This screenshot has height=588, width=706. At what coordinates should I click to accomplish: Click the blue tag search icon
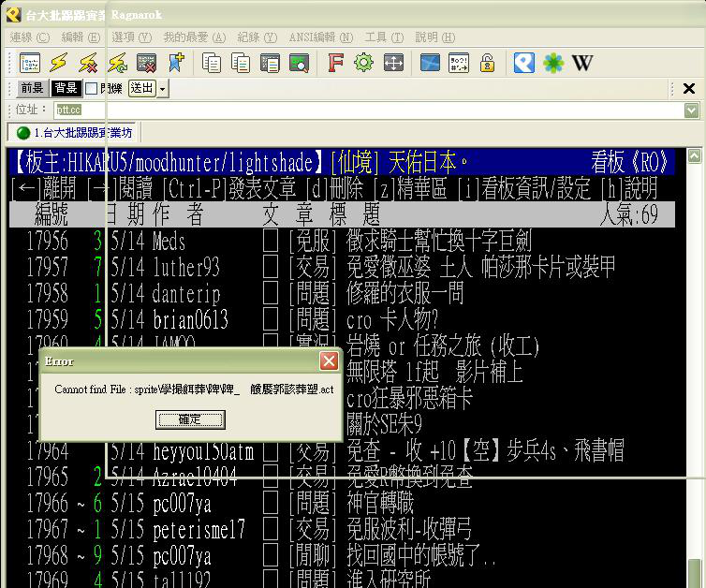click(524, 63)
